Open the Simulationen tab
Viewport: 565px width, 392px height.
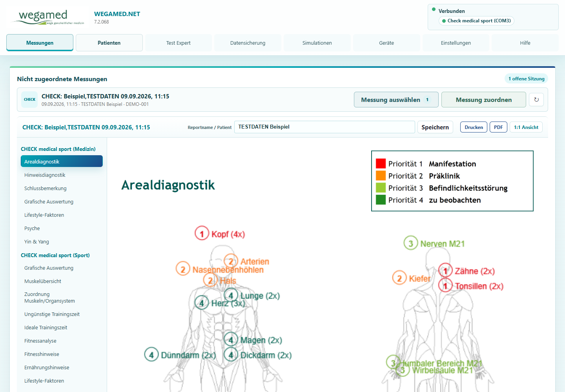click(317, 43)
